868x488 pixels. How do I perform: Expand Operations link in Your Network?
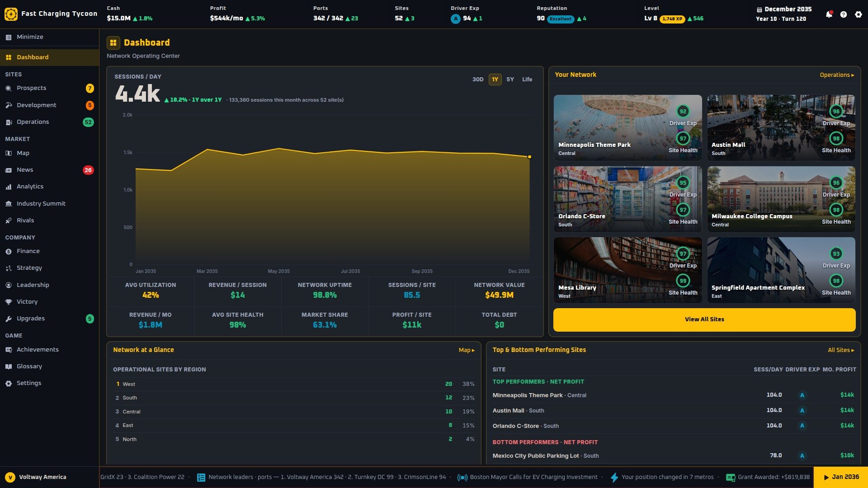pyautogui.click(x=837, y=75)
